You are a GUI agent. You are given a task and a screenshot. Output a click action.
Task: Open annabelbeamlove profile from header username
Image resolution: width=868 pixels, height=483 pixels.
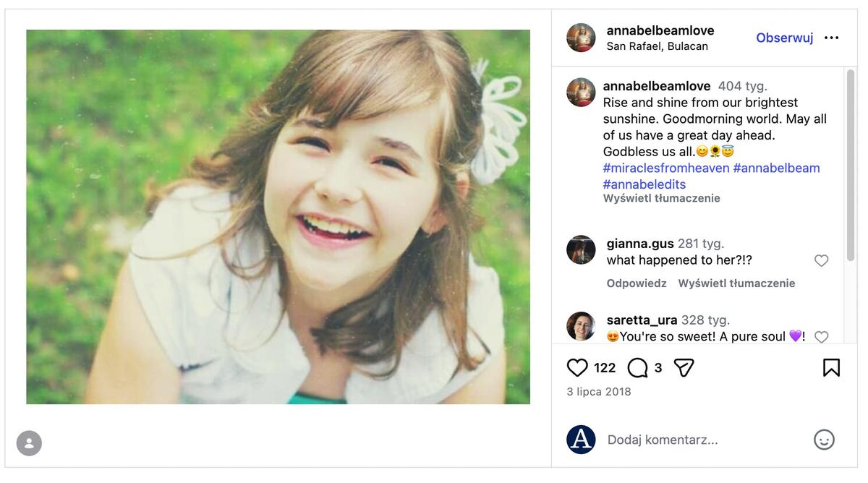click(x=660, y=30)
